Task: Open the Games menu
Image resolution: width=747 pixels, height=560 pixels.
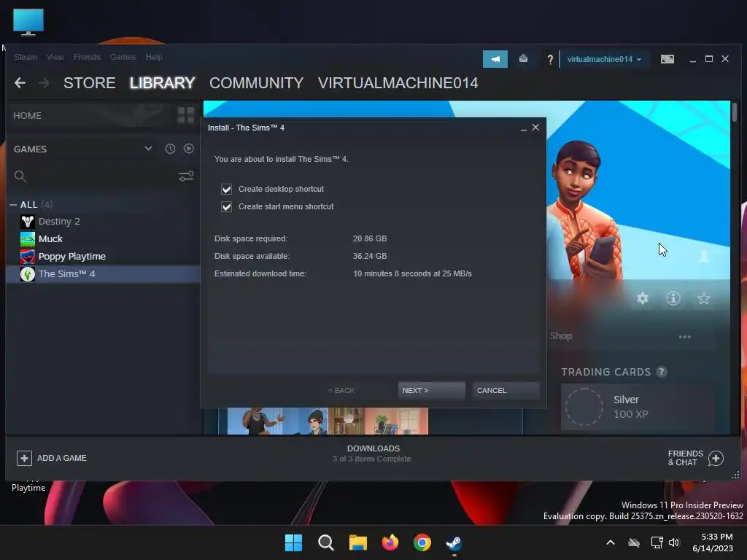Action: (123, 57)
